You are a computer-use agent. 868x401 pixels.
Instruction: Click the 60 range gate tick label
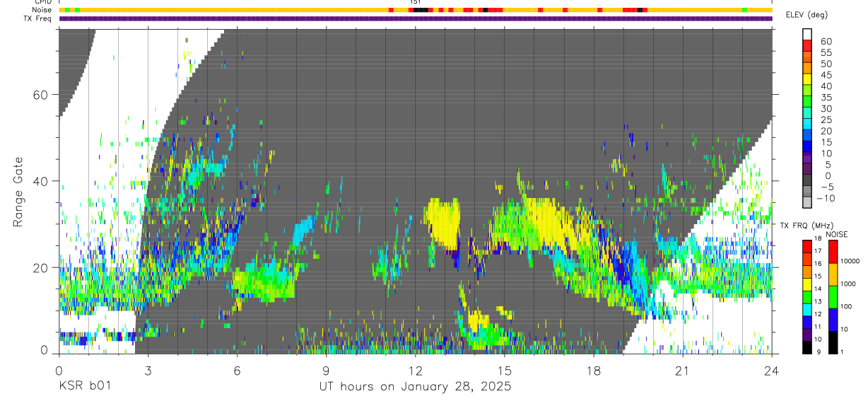pos(40,95)
